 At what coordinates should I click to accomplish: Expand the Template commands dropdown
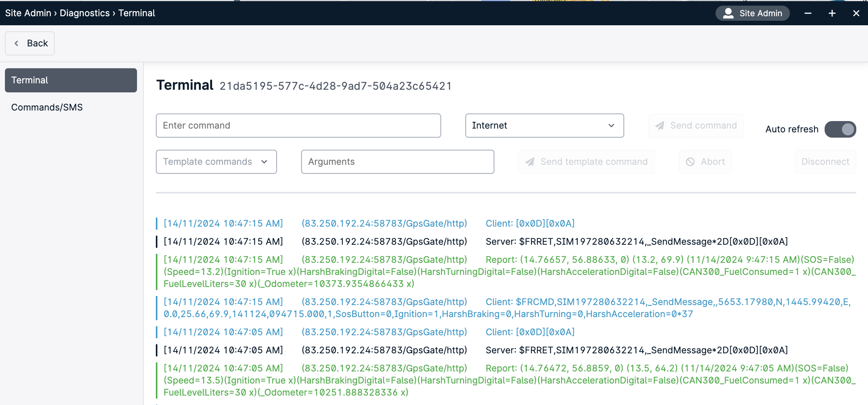(x=216, y=161)
